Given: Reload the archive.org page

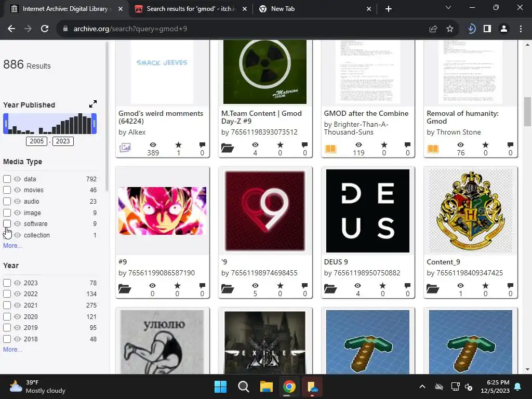Looking at the screenshot, I should click(x=45, y=29).
